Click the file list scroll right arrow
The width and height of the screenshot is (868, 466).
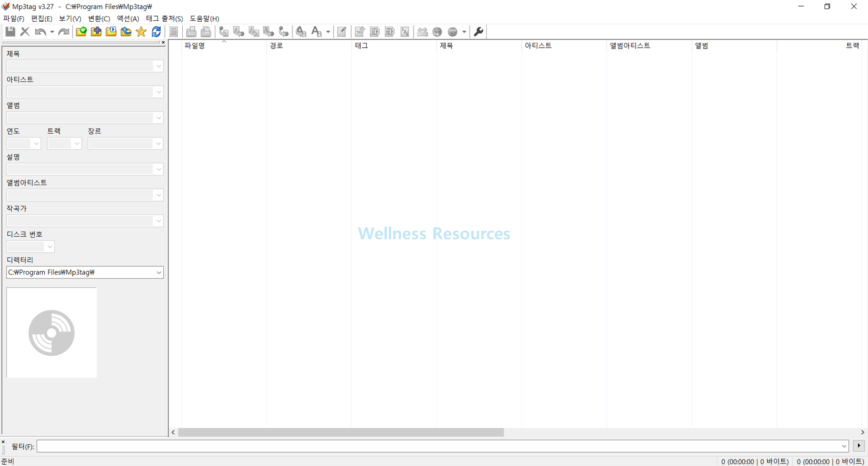(x=862, y=432)
